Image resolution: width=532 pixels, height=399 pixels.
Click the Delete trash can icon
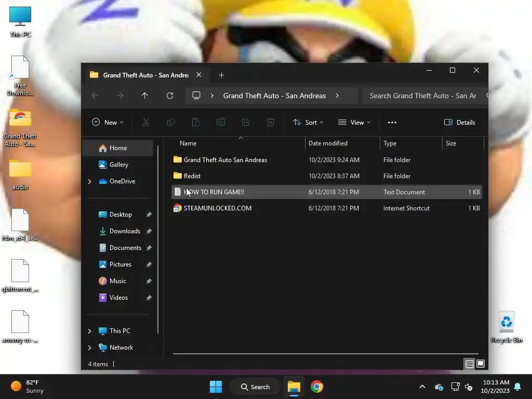270,122
